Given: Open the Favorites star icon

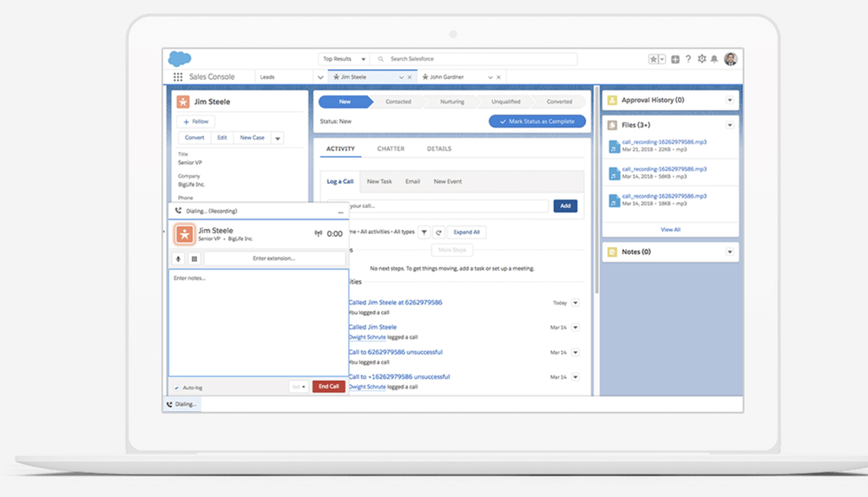Looking at the screenshot, I should tap(654, 59).
